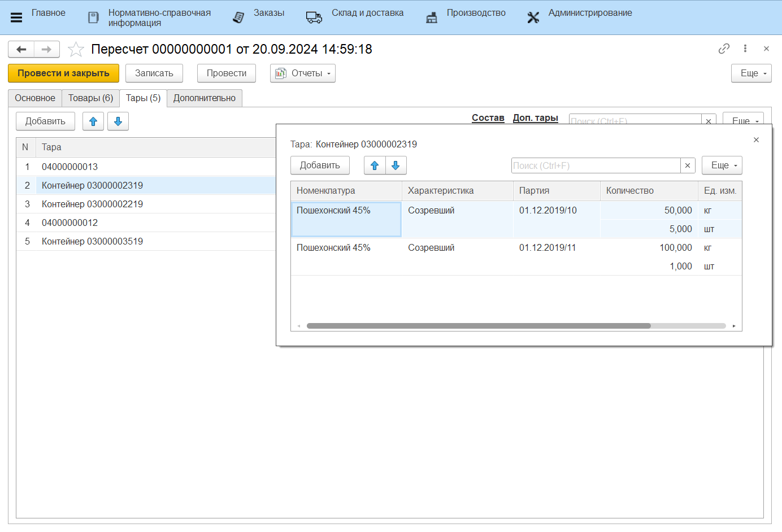The image size is (782, 532).
Task: Clear the popup search field
Action: tap(688, 165)
